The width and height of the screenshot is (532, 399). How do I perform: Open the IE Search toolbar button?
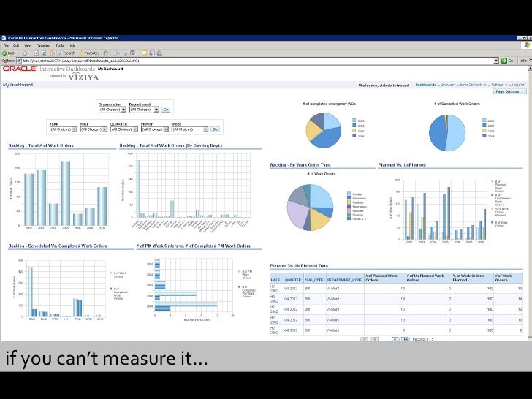click(66, 53)
